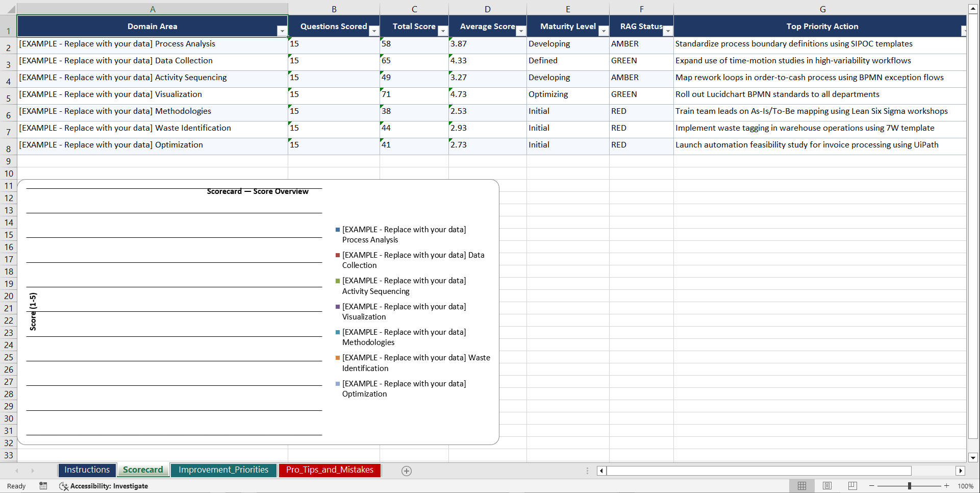Switch to the Instructions sheet tab

pyautogui.click(x=87, y=470)
